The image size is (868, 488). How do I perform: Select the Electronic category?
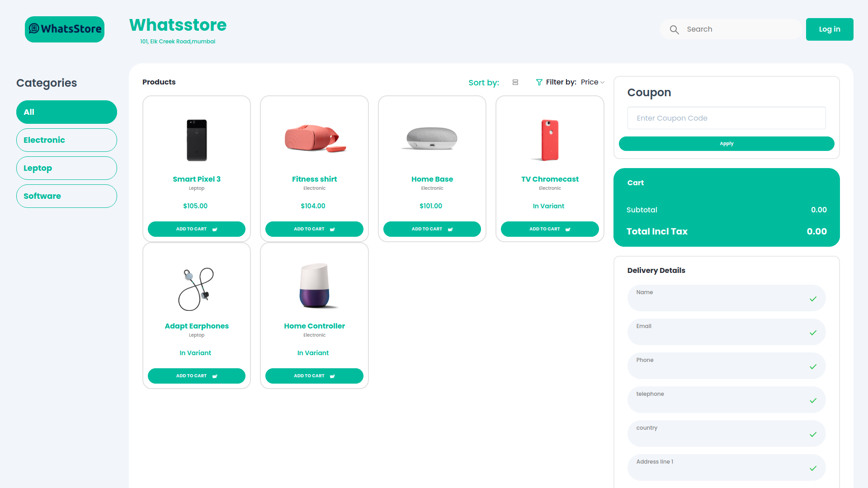tap(66, 140)
